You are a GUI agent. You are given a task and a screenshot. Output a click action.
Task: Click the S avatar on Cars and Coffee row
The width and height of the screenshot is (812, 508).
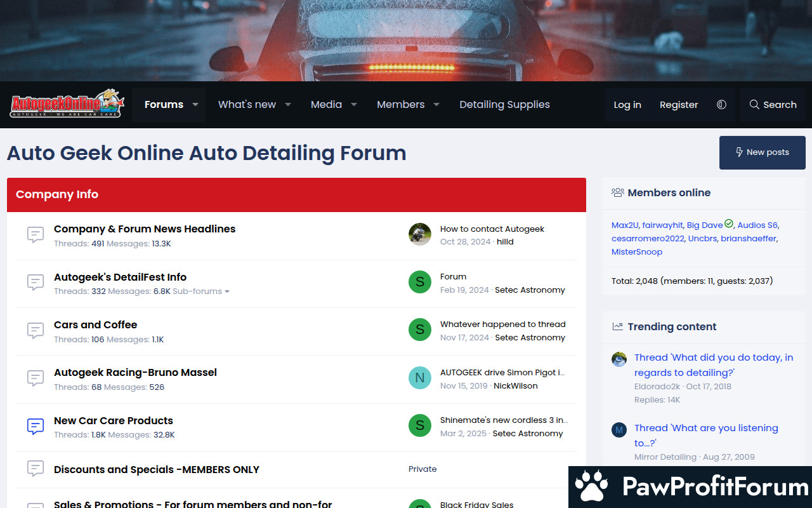(420, 330)
